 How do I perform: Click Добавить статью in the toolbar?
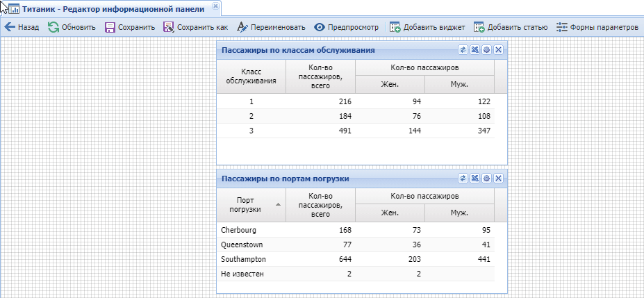[x=511, y=28]
